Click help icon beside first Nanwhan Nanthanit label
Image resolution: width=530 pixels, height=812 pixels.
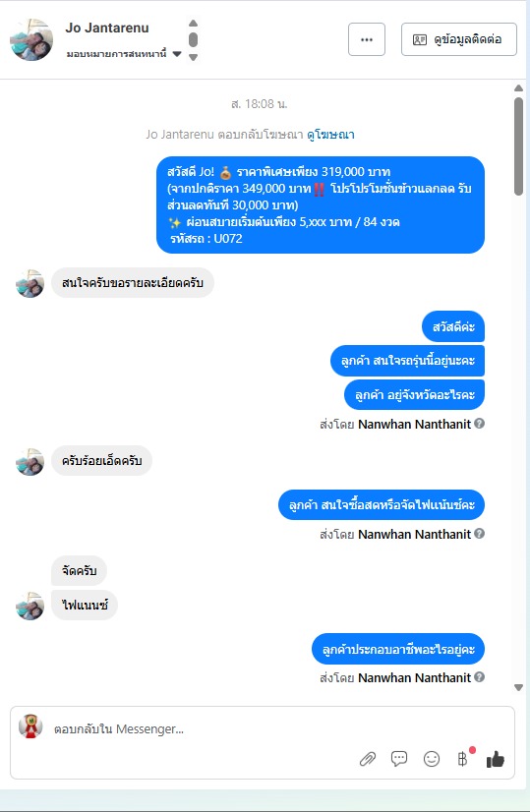coord(480,423)
